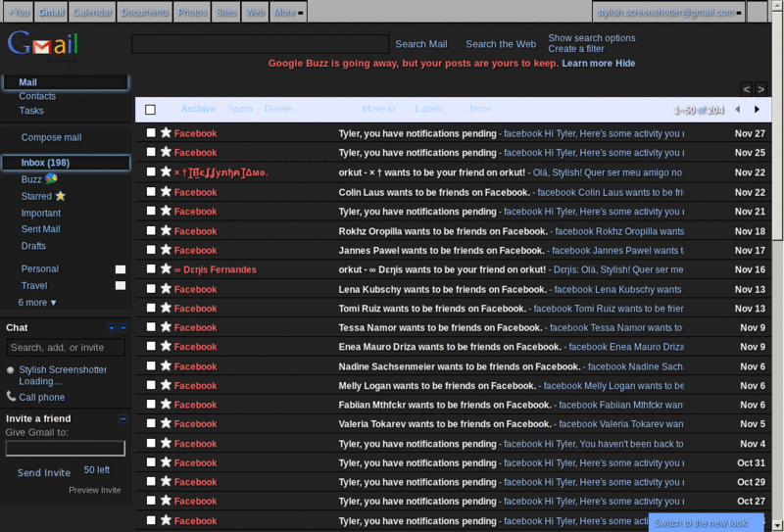Click the mail search input box
Viewport: 784px width, 532px height.
(x=260, y=44)
